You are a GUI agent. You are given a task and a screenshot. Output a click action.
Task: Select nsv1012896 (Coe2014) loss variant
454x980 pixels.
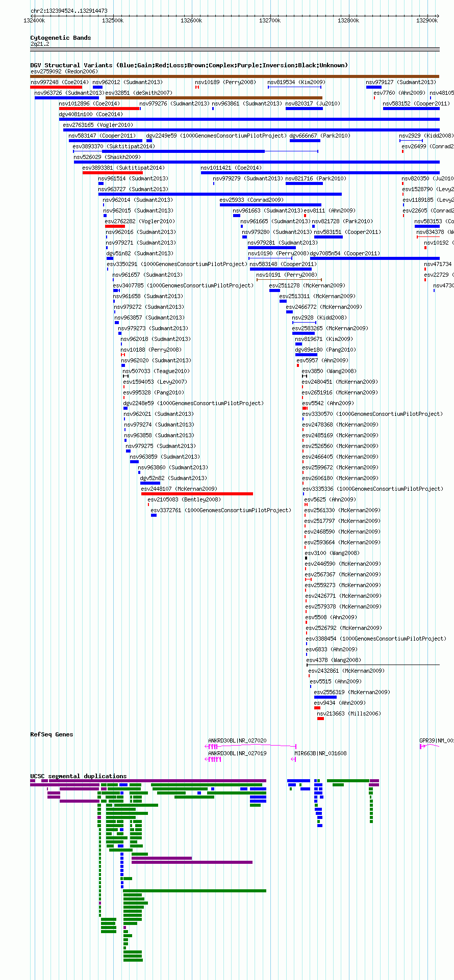(99, 109)
